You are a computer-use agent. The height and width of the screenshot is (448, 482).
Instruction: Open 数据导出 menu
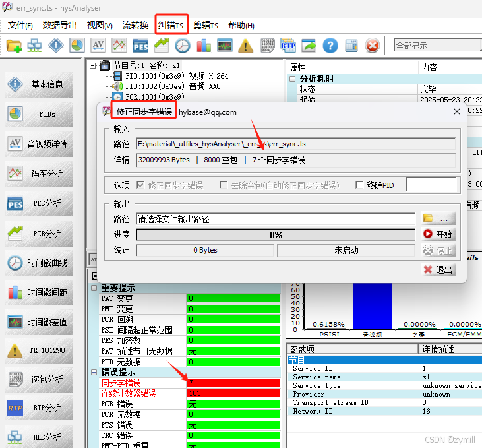(59, 25)
